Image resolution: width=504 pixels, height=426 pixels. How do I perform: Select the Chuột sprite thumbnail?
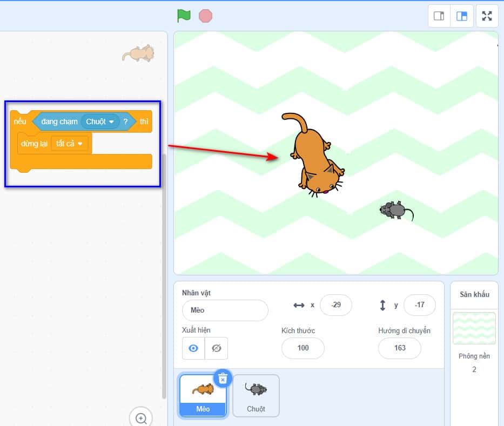tap(256, 395)
